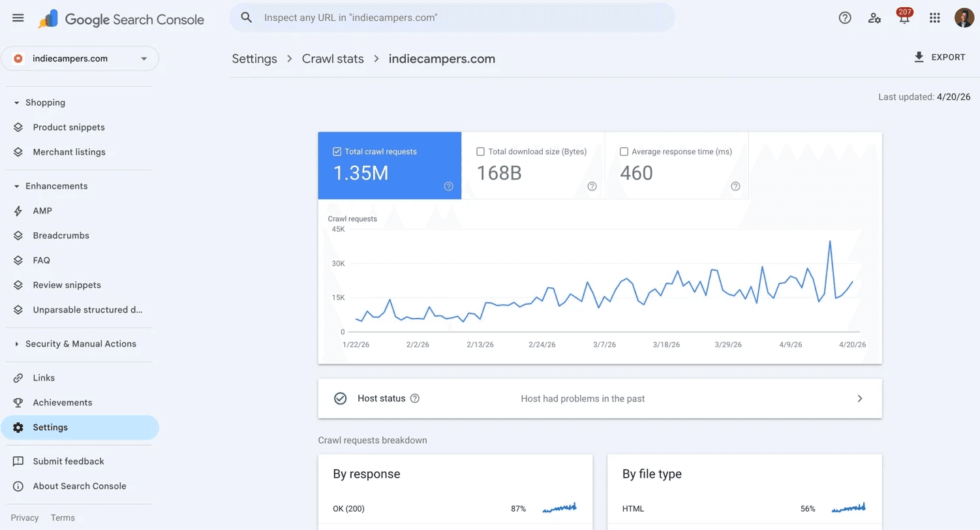Viewport: 980px width, 530px height.
Task: Show help tooltip for Host status
Action: [x=414, y=398]
